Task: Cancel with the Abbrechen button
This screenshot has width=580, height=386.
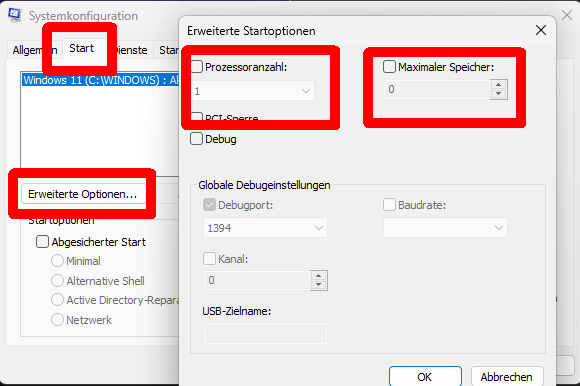Action: 507,376
